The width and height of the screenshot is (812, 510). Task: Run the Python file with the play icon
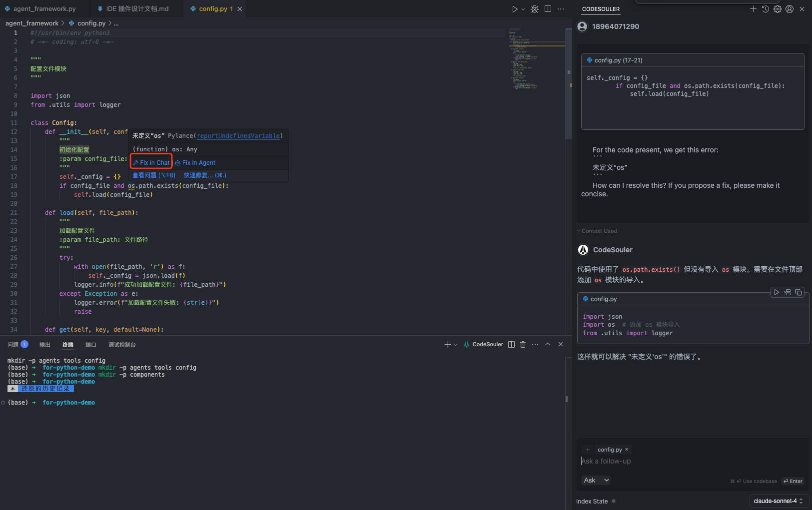pyautogui.click(x=515, y=9)
